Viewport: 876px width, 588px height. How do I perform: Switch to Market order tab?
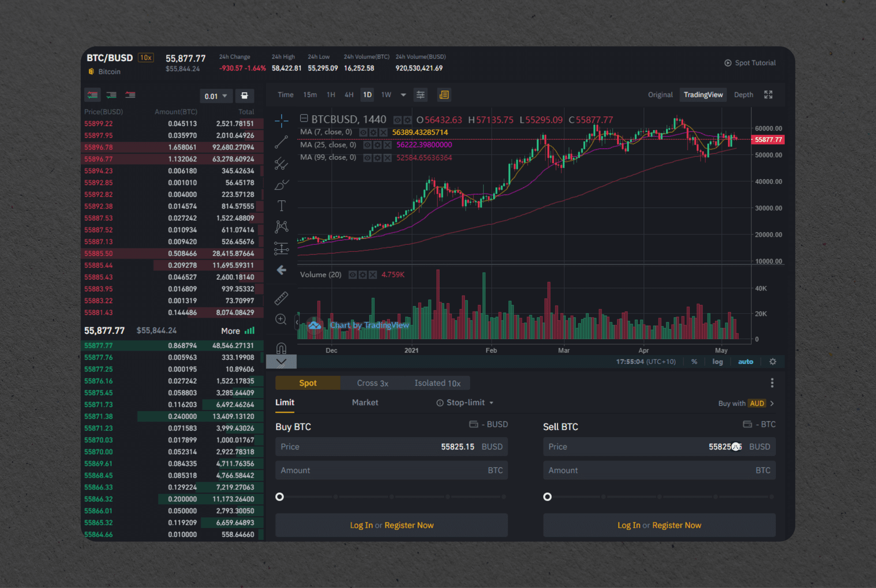coord(365,403)
